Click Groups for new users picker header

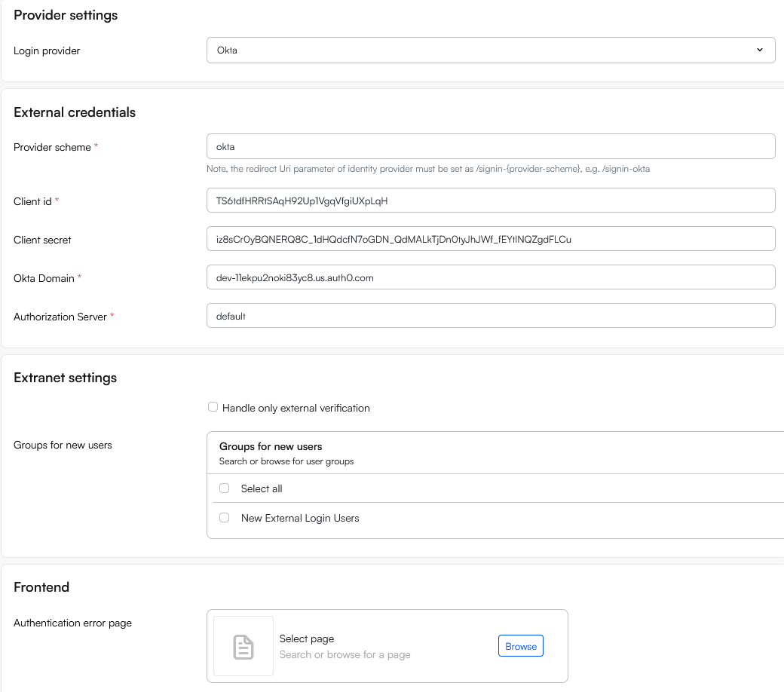[271, 446]
